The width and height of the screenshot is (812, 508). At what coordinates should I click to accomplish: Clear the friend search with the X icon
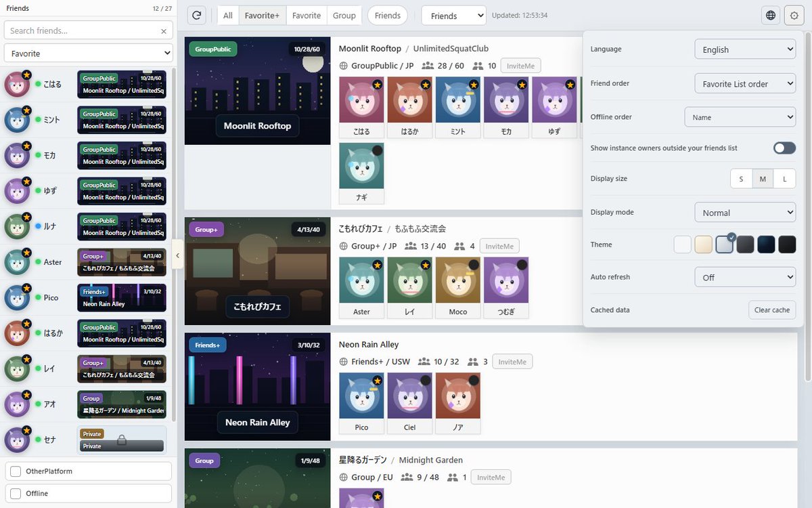[x=164, y=31]
